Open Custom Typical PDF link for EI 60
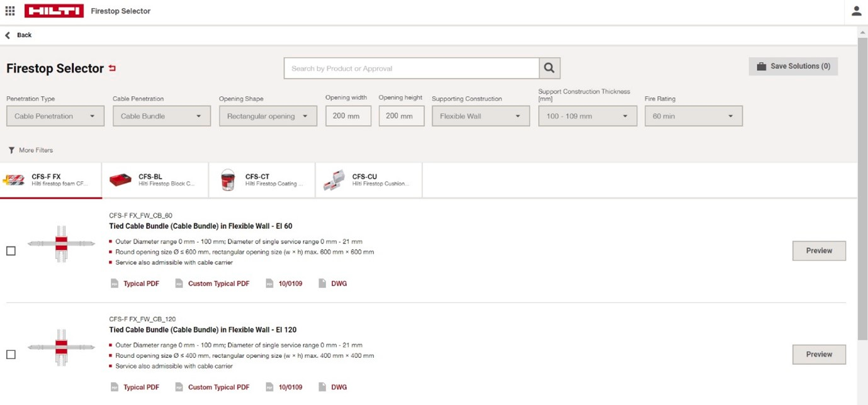The image size is (868, 405). pyautogui.click(x=218, y=284)
